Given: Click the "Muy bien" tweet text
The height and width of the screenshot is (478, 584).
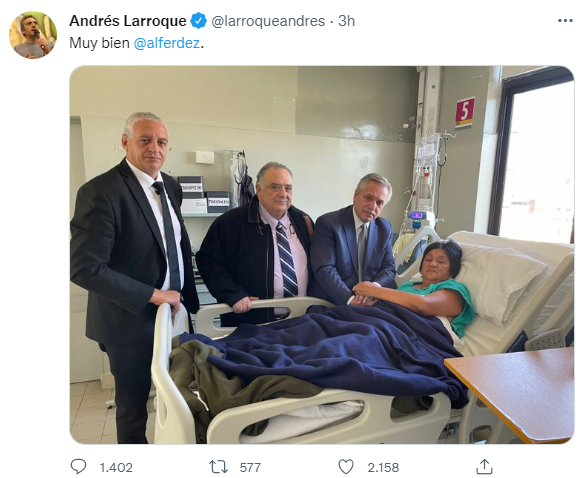Looking at the screenshot, I should [99, 43].
